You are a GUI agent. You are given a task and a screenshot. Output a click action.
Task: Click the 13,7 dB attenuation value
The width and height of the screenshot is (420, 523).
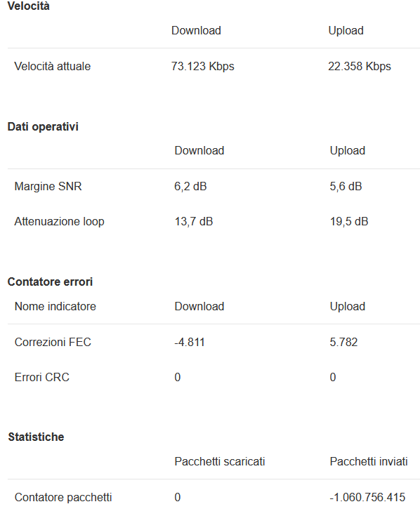194,221
